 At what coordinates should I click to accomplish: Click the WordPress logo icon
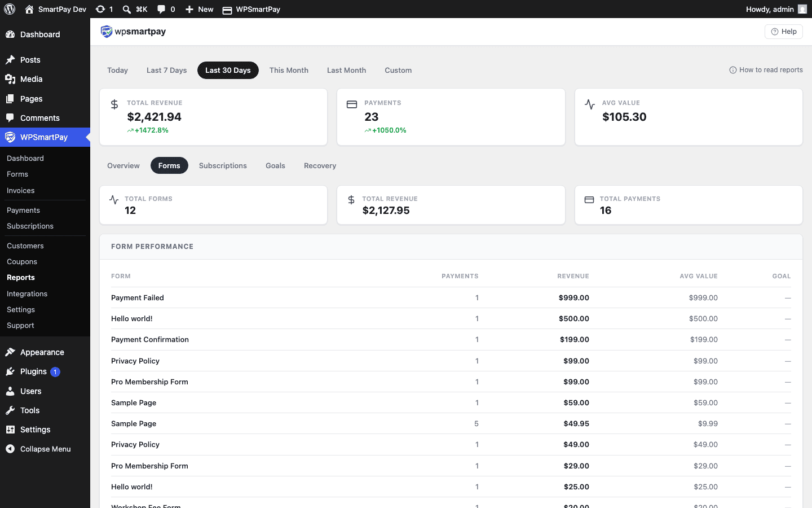10,9
